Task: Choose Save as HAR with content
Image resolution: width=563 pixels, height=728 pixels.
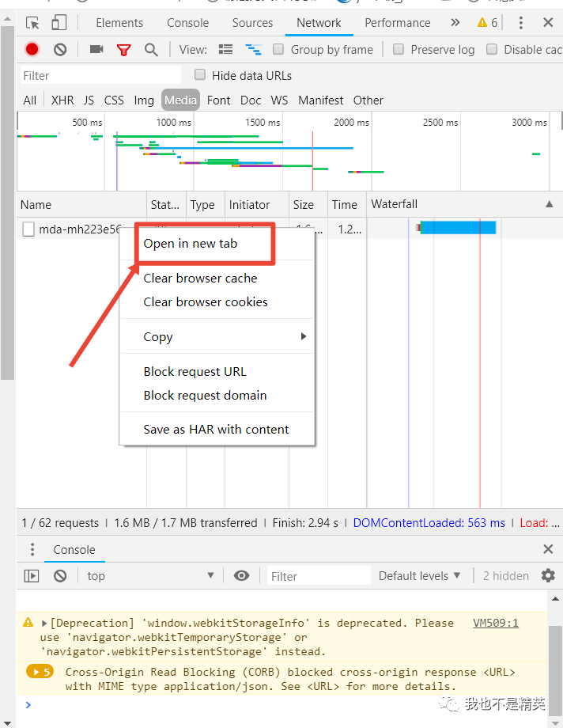Action: [217, 430]
